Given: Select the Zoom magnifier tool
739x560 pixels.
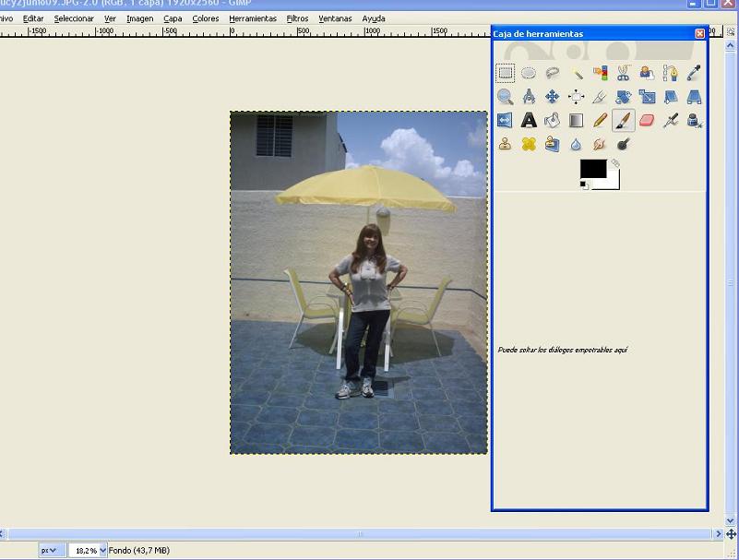Looking at the screenshot, I should (505, 97).
